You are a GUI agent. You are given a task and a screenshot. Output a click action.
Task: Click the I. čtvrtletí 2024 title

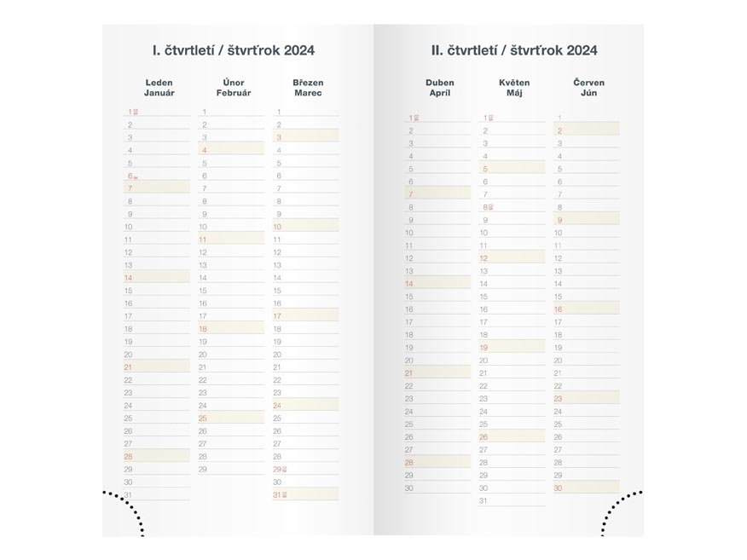[234, 50]
